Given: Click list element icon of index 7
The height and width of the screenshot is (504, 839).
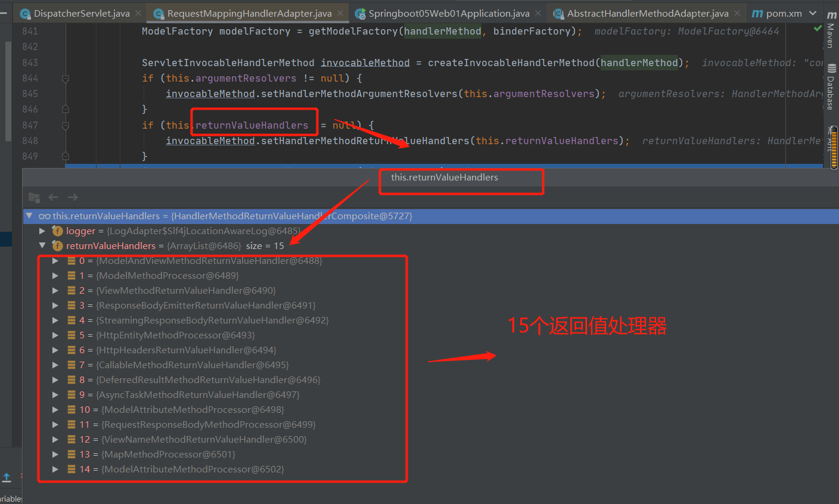Looking at the screenshot, I should click(x=72, y=365).
